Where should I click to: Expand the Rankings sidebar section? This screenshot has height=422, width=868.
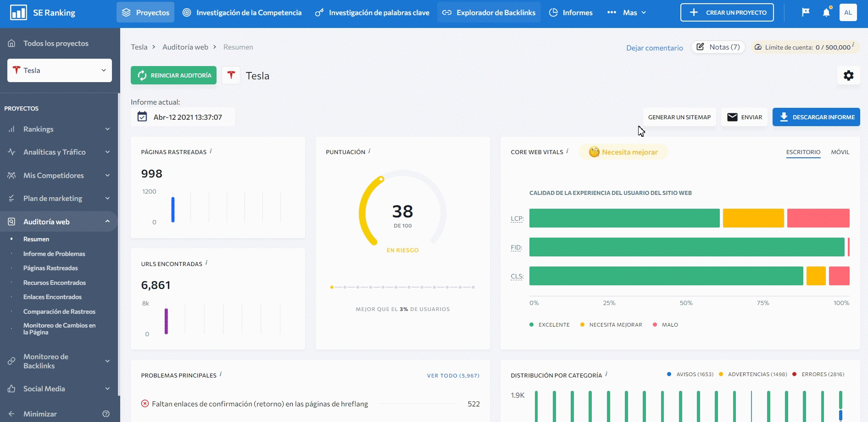click(x=107, y=129)
